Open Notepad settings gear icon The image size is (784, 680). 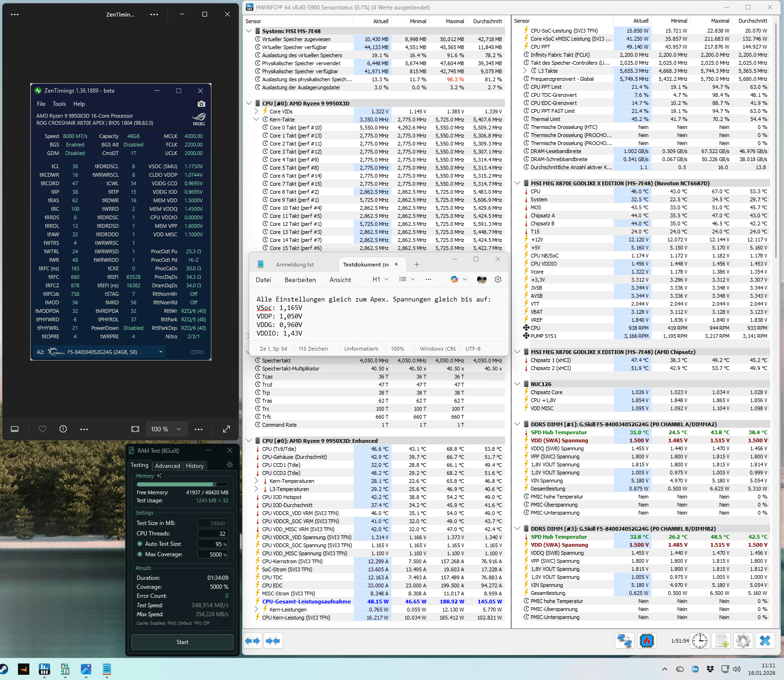click(498, 280)
